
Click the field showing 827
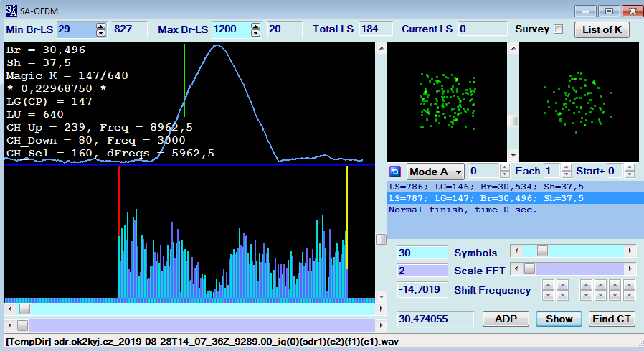[x=130, y=29]
